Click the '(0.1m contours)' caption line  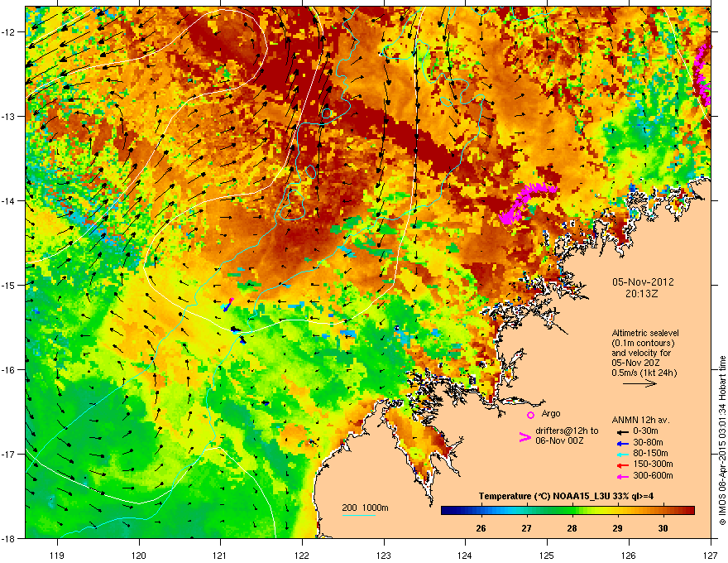pos(643,344)
